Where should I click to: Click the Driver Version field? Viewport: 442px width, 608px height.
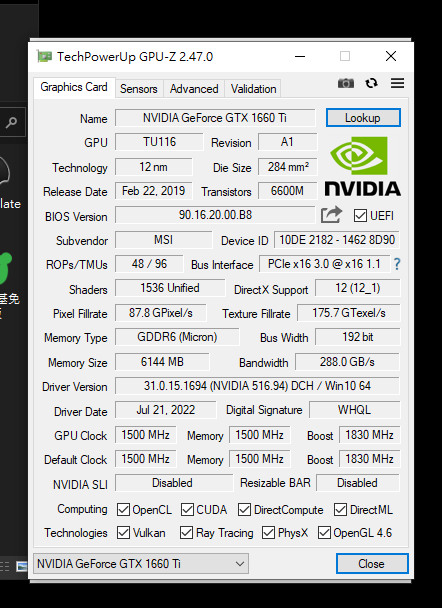coord(257,386)
